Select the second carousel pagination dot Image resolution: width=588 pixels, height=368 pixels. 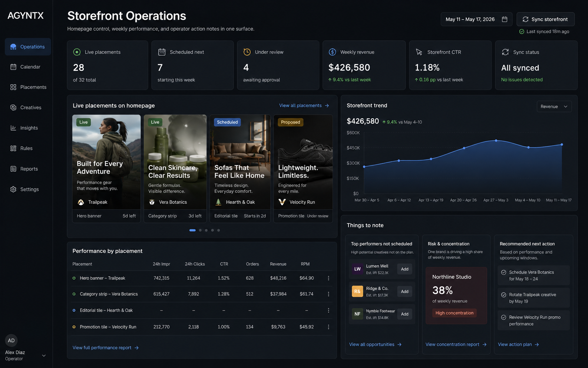point(200,230)
